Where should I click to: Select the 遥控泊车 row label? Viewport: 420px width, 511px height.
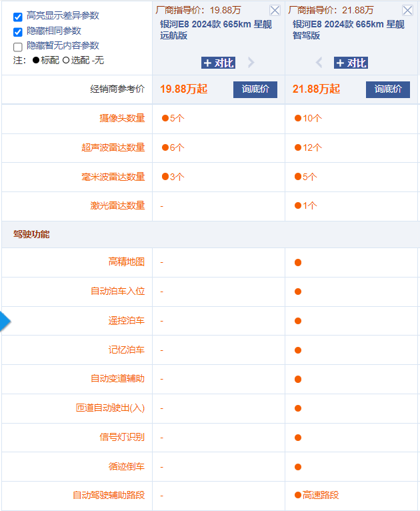click(127, 321)
